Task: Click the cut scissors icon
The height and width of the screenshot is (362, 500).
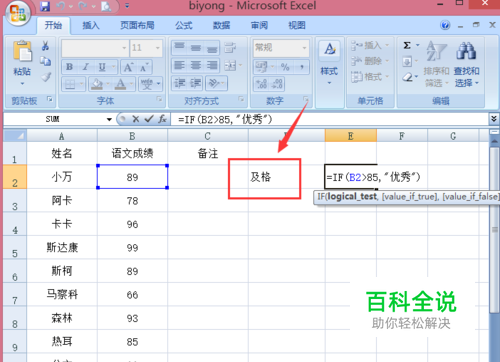Action: (x=46, y=46)
